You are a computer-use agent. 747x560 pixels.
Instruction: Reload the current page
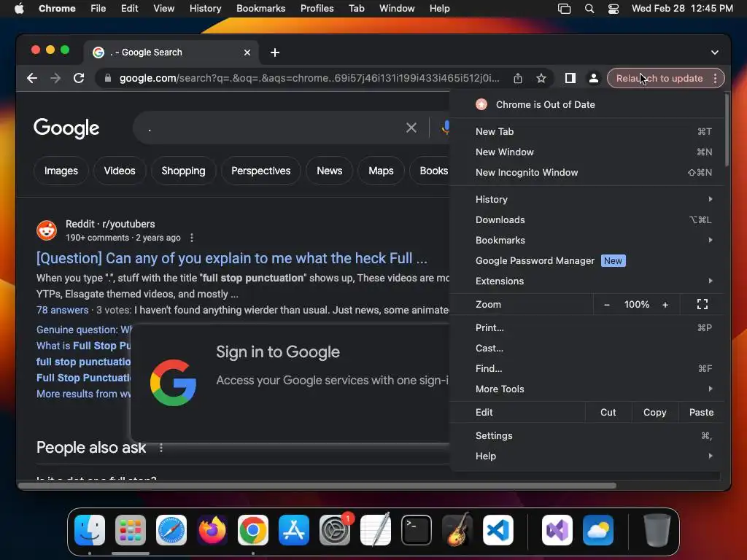79,78
